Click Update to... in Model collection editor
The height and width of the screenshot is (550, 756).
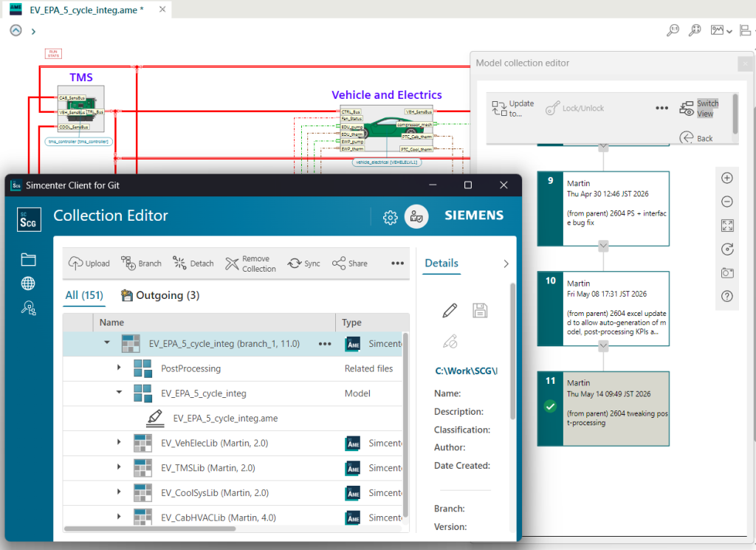coord(513,109)
